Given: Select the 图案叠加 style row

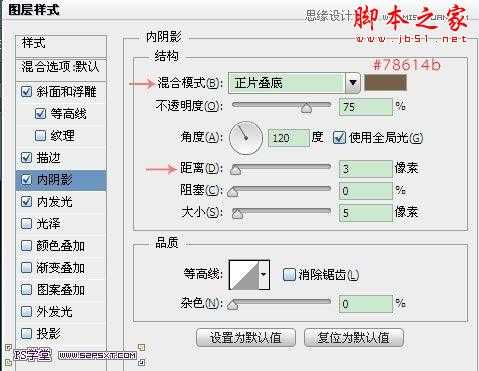Looking at the screenshot, I should pos(61,289).
